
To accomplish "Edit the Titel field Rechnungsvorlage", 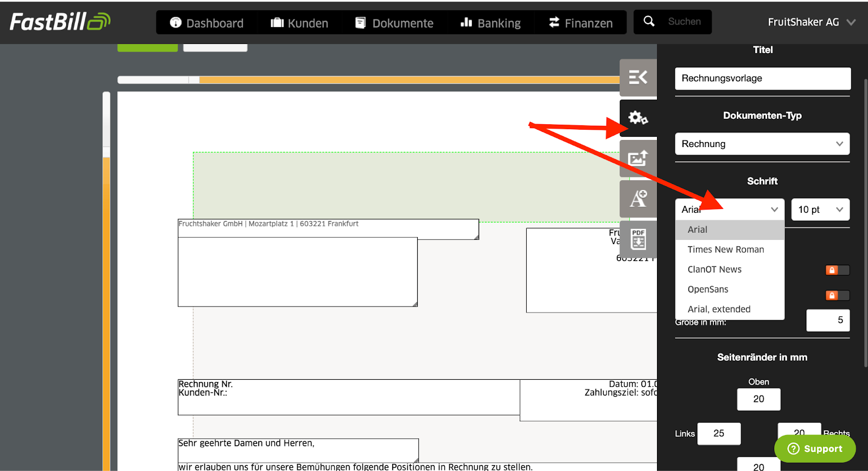I will click(763, 78).
